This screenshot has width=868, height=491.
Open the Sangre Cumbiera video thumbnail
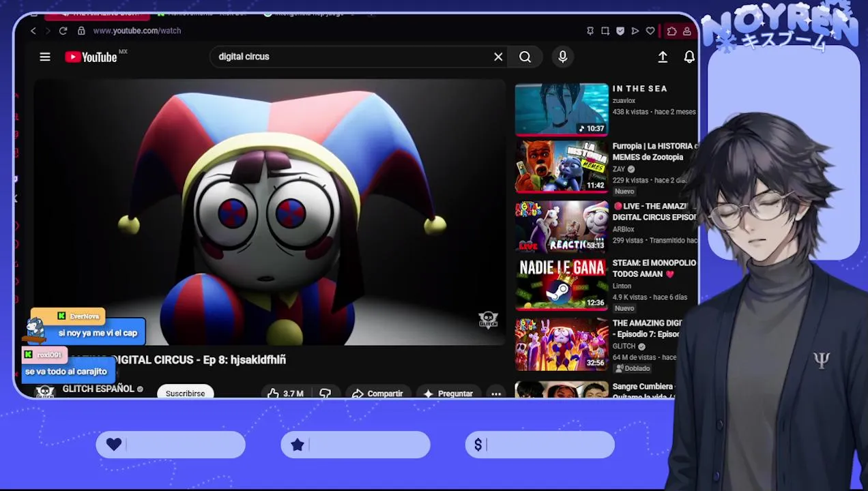(x=562, y=389)
